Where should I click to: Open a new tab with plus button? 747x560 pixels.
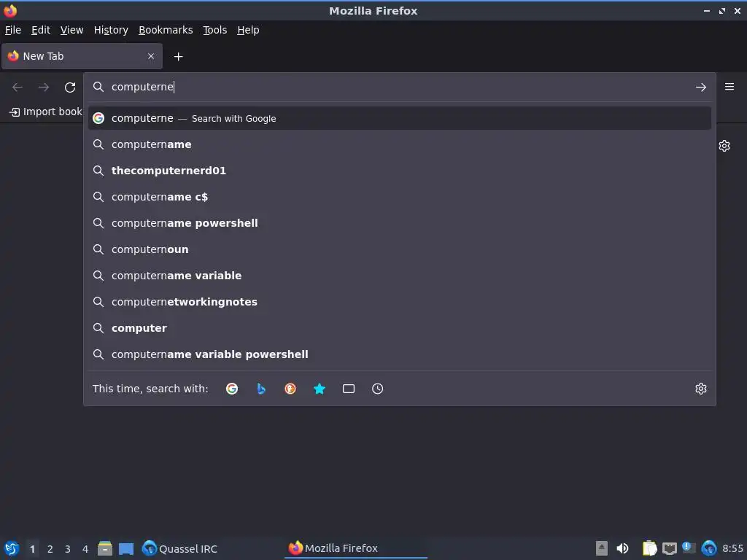(178, 57)
